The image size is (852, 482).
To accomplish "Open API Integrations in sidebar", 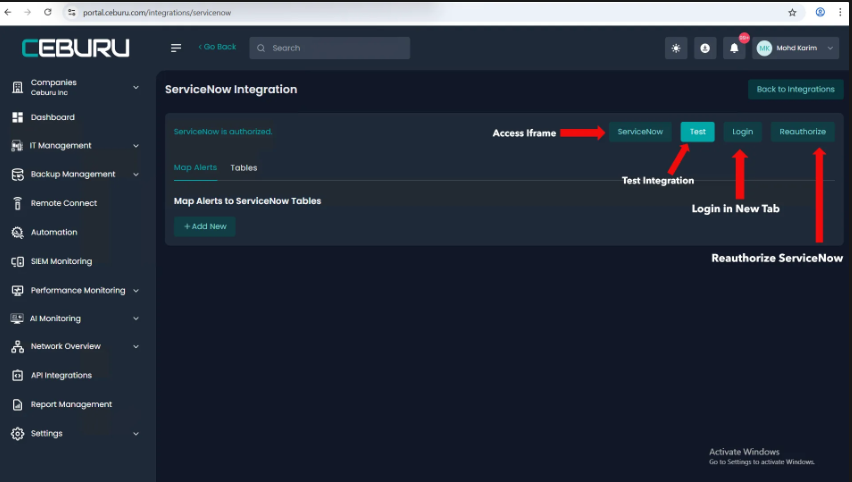I will click(x=61, y=375).
